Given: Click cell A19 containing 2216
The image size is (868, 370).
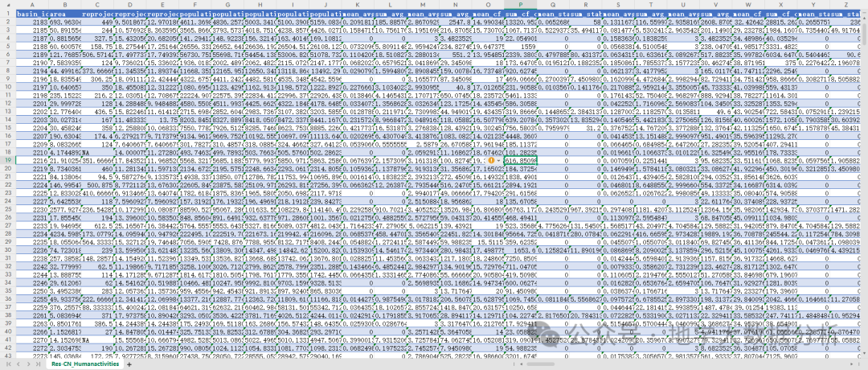Looking at the screenshot, I should (31, 159).
